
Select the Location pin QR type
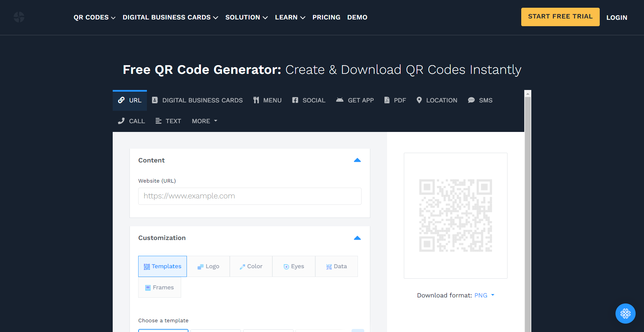pyautogui.click(x=437, y=100)
